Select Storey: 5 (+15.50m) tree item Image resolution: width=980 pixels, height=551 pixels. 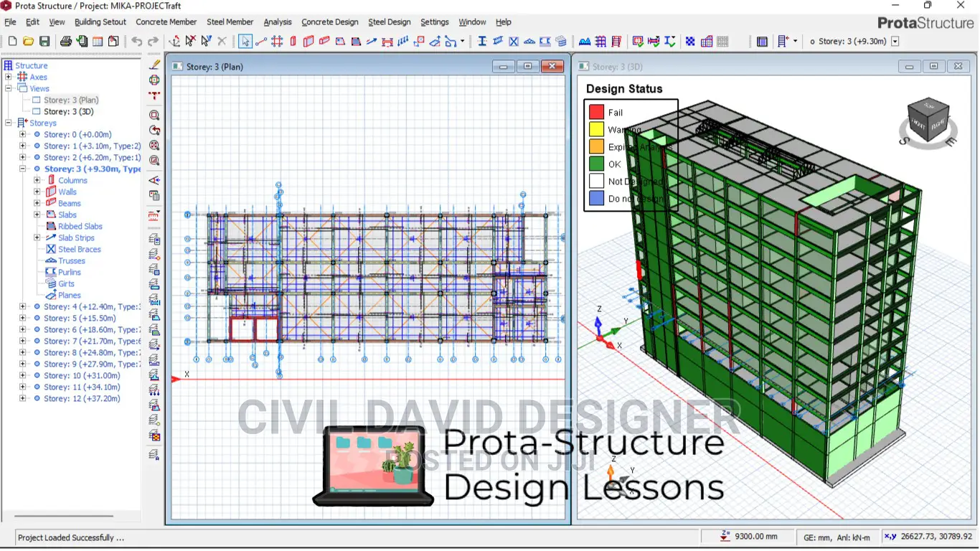pyautogui.click(x=80, y=318)
